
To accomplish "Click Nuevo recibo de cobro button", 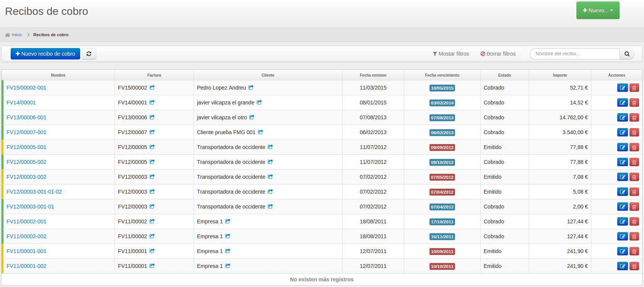I will click(45, 54).
